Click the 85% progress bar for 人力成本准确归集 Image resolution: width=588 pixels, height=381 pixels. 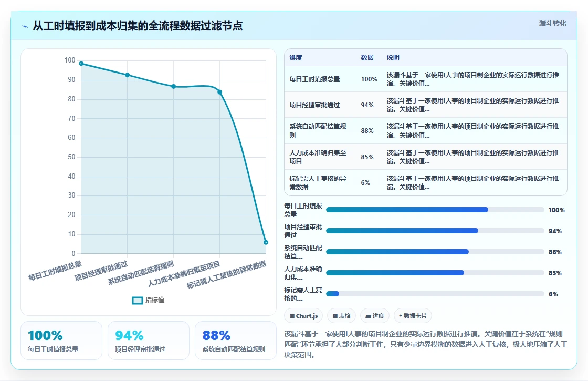click(435, 273)
